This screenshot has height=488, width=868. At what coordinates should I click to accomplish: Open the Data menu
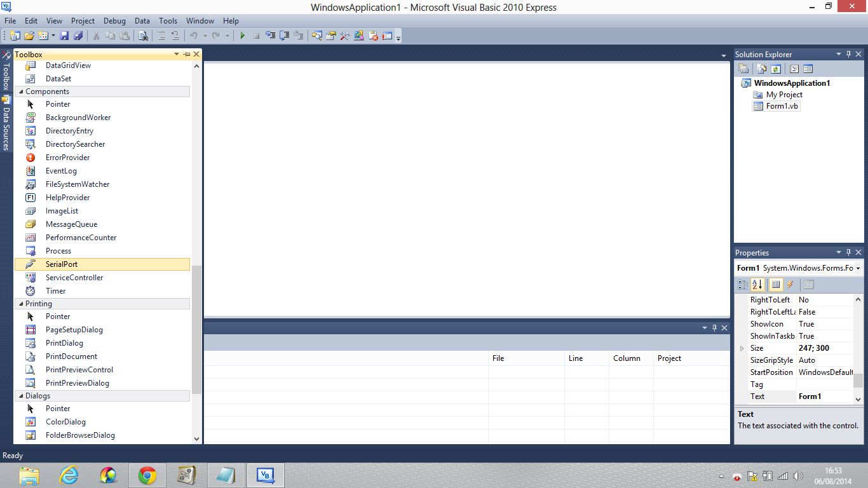[x=142, y=21]
